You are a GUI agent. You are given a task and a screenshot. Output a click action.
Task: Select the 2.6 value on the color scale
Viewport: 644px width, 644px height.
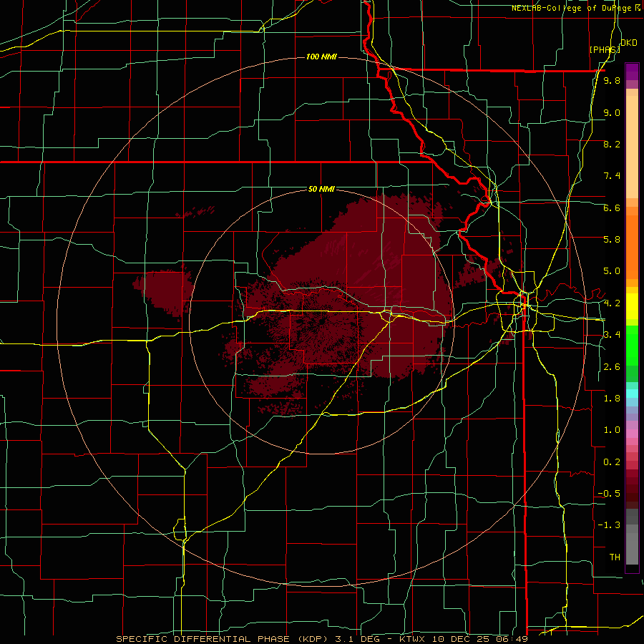(612, 366)
